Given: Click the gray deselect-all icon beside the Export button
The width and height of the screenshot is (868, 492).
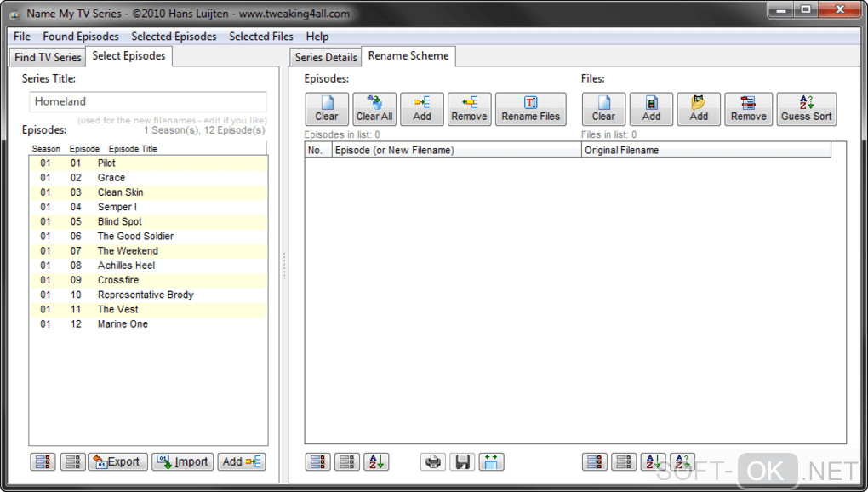Looking at the screenshot, I should click(72, 461).
